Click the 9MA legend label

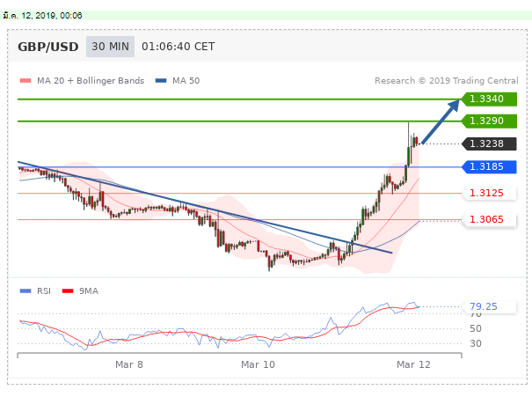[89, 291]
